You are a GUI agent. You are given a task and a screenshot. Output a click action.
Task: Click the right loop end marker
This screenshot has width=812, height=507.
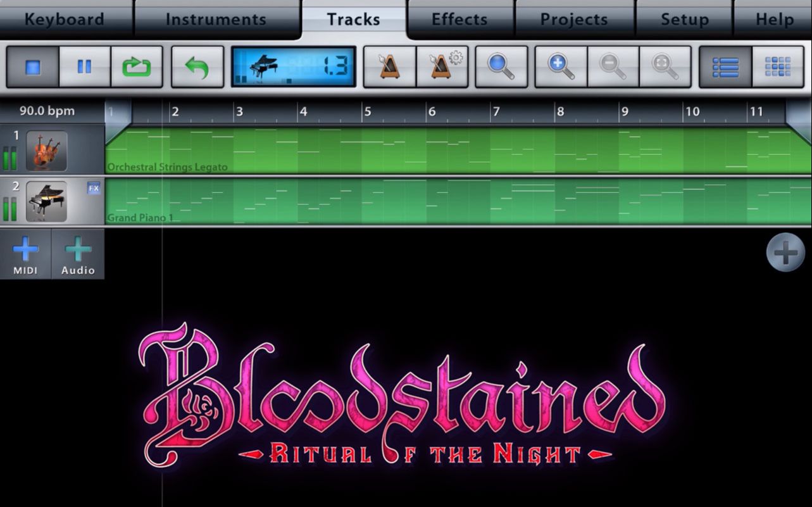point(799,120)
